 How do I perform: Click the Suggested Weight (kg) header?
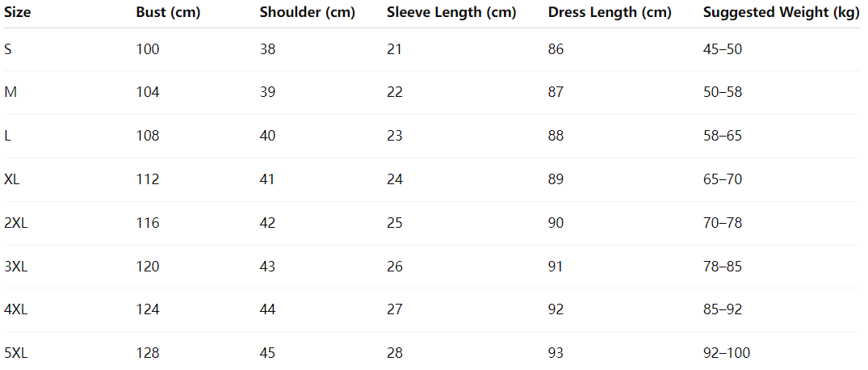click(781, 12)
